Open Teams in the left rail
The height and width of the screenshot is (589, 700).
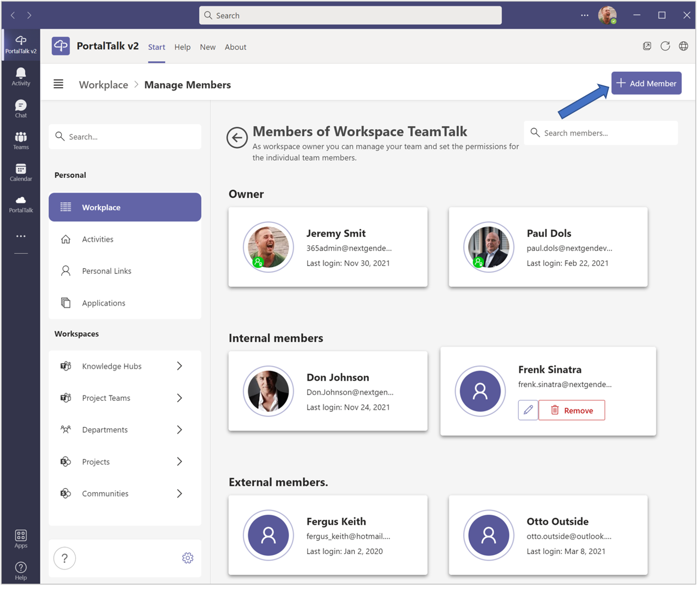21,141
